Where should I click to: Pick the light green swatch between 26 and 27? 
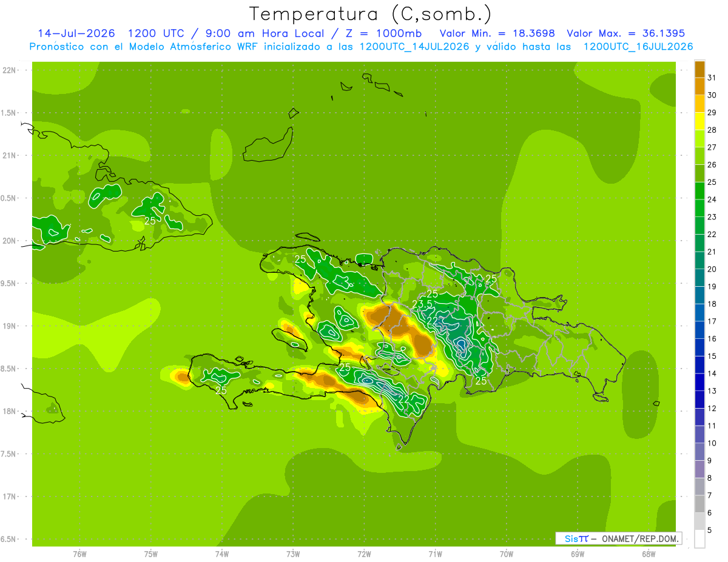(x=699, y=156)
